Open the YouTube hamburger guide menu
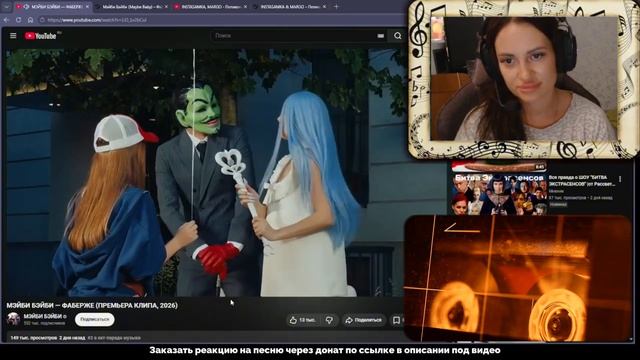Image resolution: width=640 pixels, height=360 pixels. pyautogui.click(x=13, y=36)
